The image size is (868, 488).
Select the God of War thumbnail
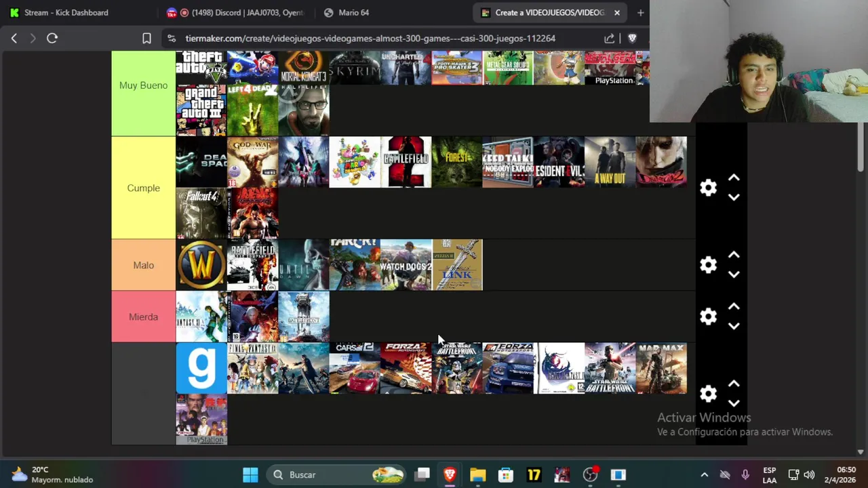[252, 162]
